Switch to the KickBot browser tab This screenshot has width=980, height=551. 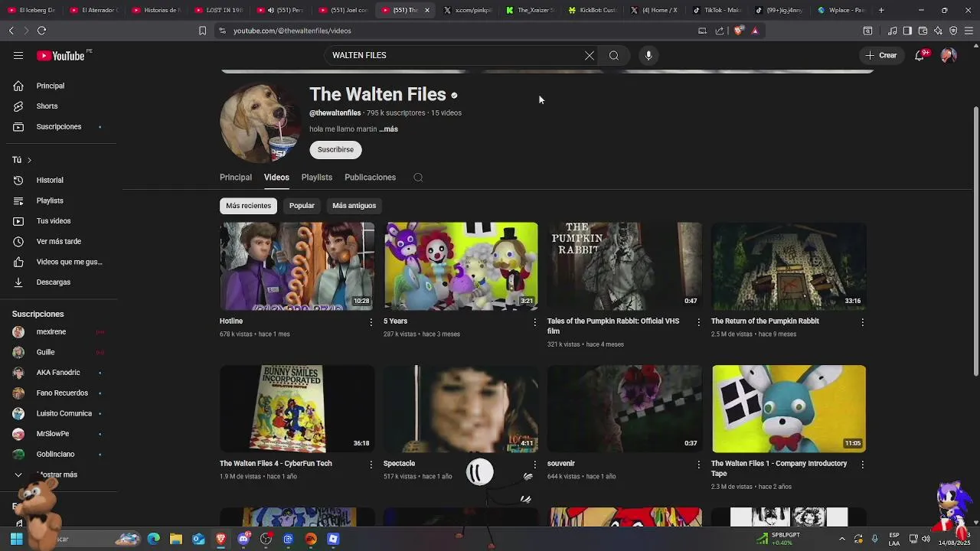click(594, 10)
